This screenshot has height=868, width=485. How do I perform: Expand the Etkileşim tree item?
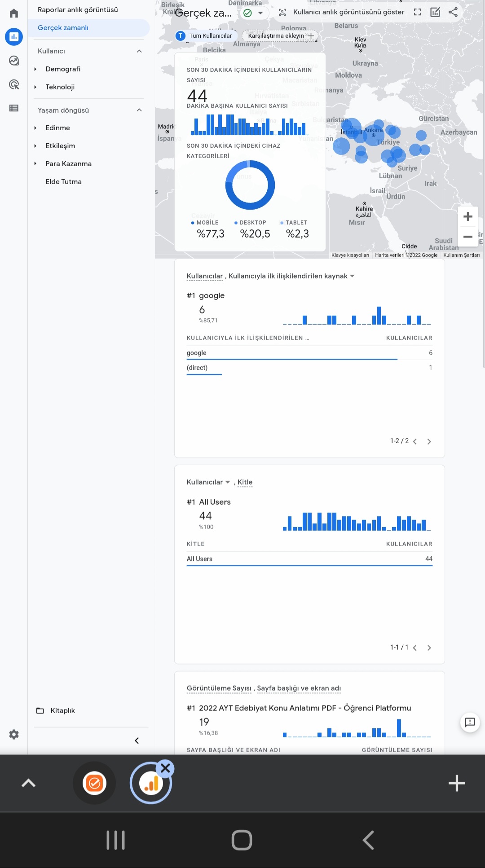point(35,146)
